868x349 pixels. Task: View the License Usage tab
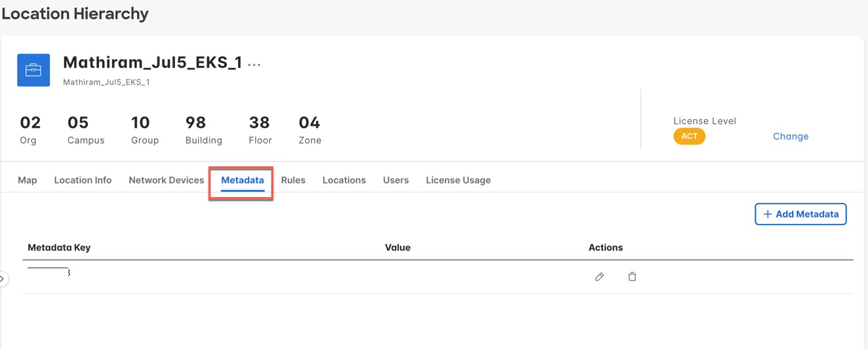point(458,180)
